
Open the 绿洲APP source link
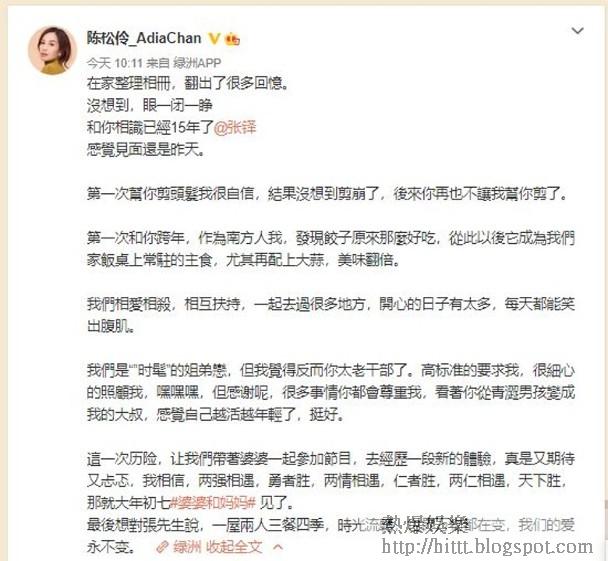[x=197, y=63]
